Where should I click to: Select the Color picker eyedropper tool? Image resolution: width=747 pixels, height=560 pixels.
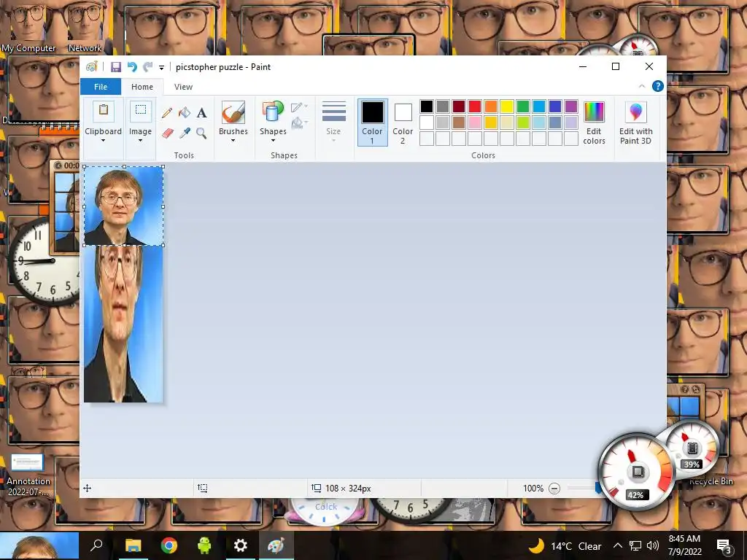coord(185,133)
